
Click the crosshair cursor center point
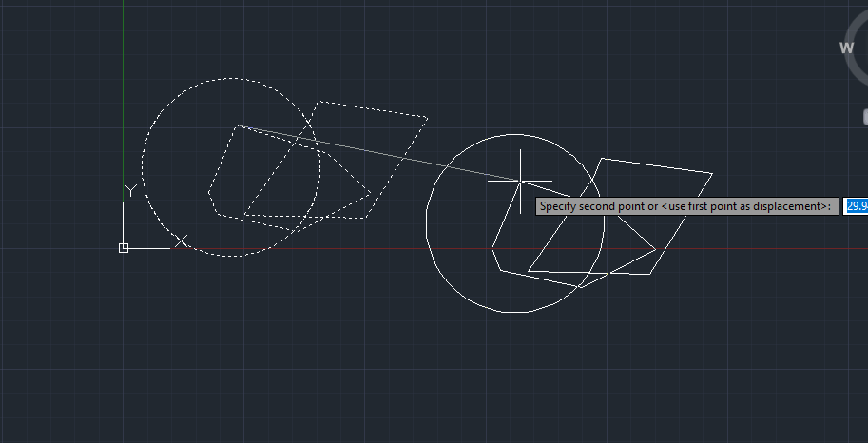pyautogui.click(x=520, y=181)
